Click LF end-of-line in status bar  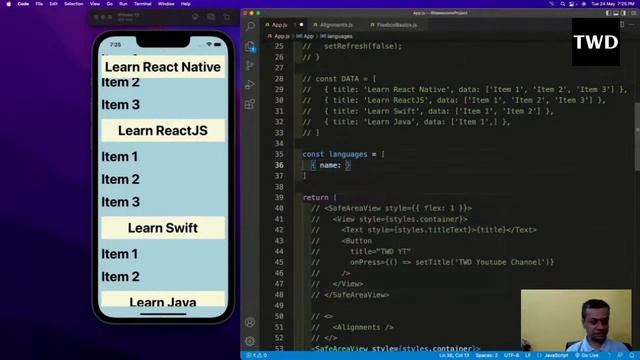click(x=528, y=356)
